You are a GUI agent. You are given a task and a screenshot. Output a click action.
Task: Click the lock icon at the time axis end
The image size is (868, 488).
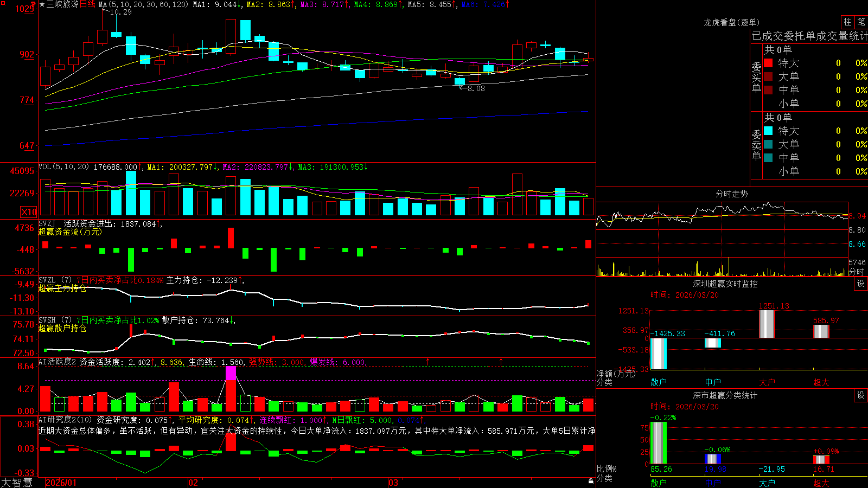pos(591,481)
